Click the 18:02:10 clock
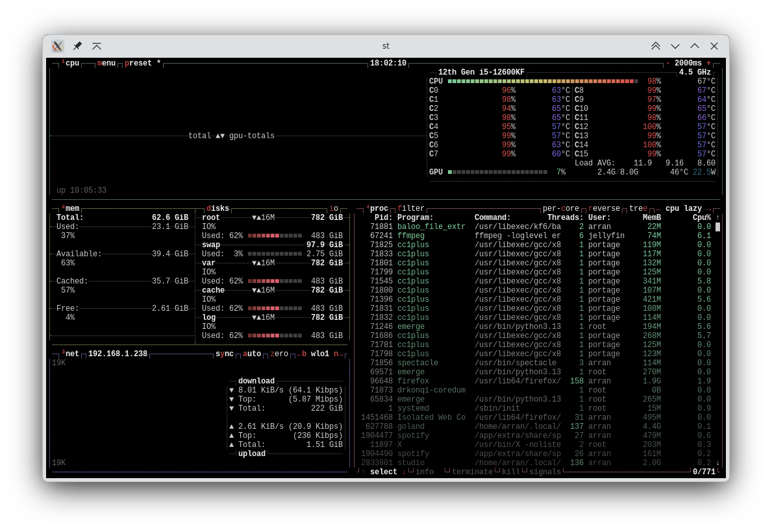Screen dimensions: 772x532 [388, 63]
